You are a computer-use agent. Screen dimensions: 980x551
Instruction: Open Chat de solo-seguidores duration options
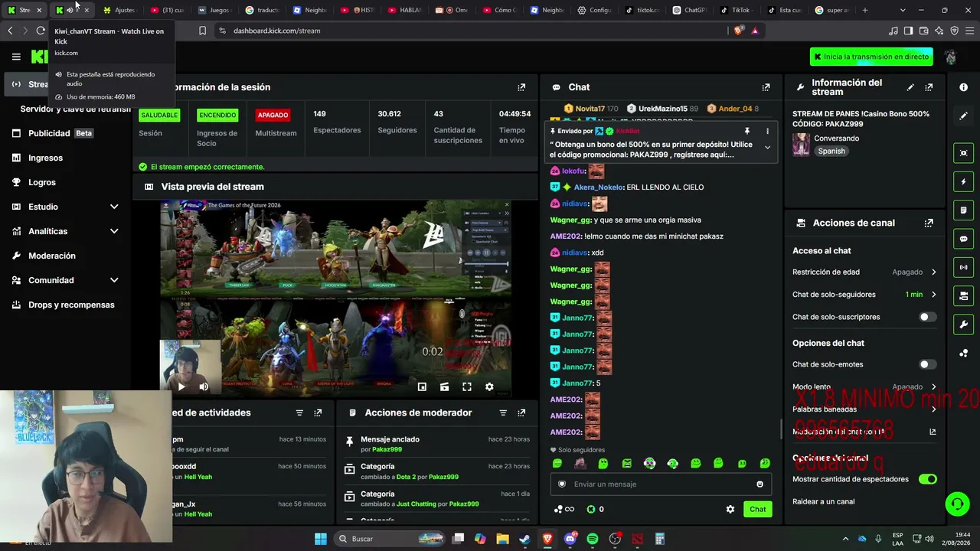864,295
